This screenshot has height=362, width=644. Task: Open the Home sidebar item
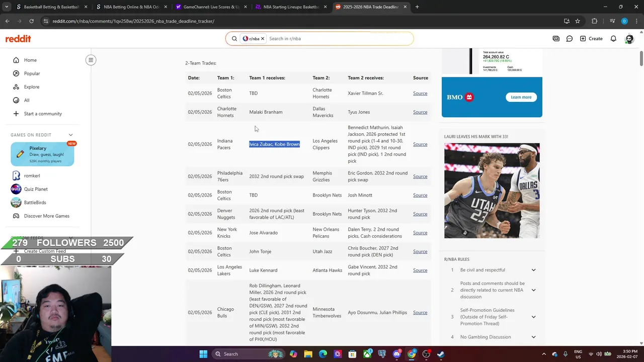30,60
